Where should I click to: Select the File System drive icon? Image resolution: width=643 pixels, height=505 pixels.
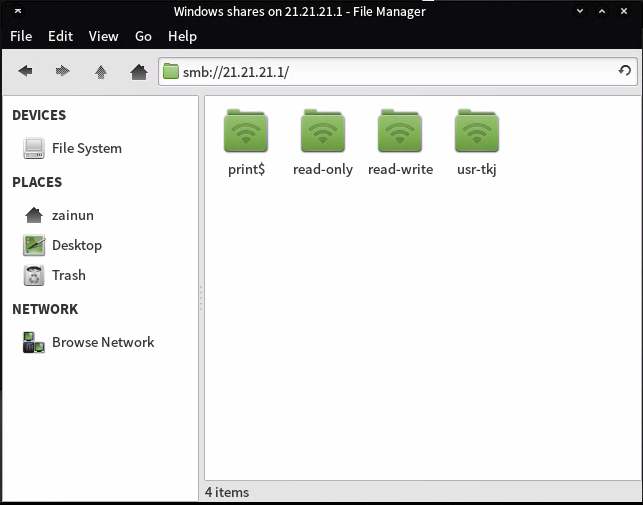point(34,148)
